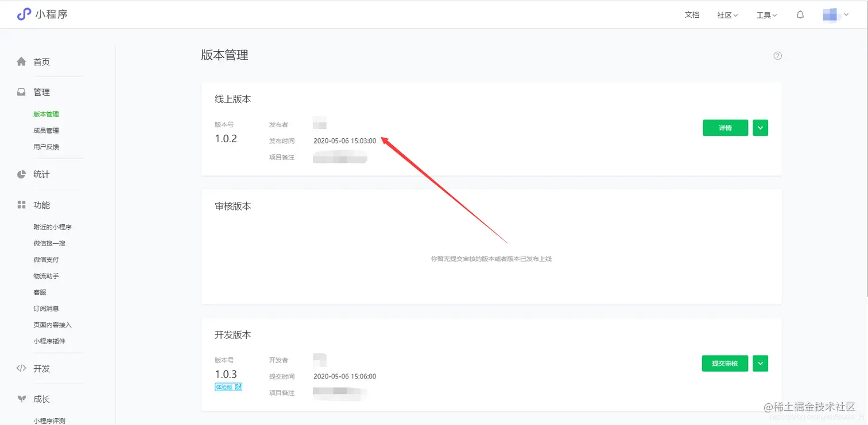Open 微信支付 sidebar item
The height and width of the screenshot is (425, 868).
click(x=46, y=259)
